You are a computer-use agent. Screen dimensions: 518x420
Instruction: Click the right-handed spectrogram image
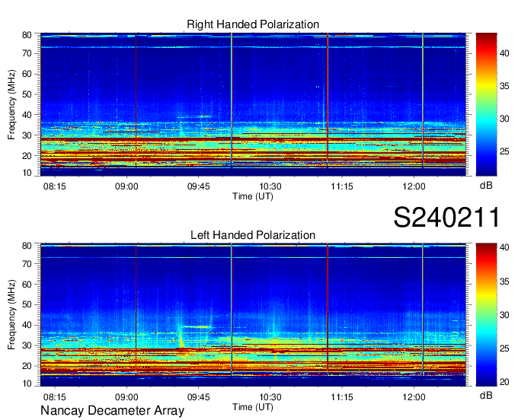point(253,104)
